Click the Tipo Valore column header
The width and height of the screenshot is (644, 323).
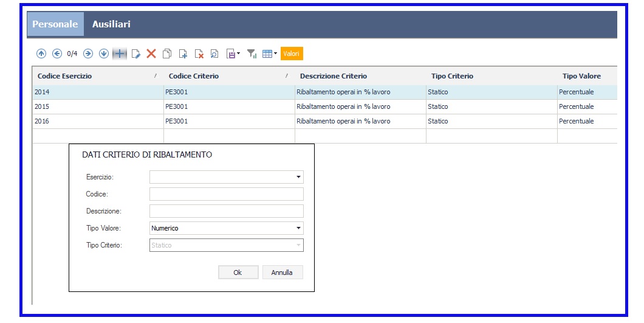click(x=587, y=75)
